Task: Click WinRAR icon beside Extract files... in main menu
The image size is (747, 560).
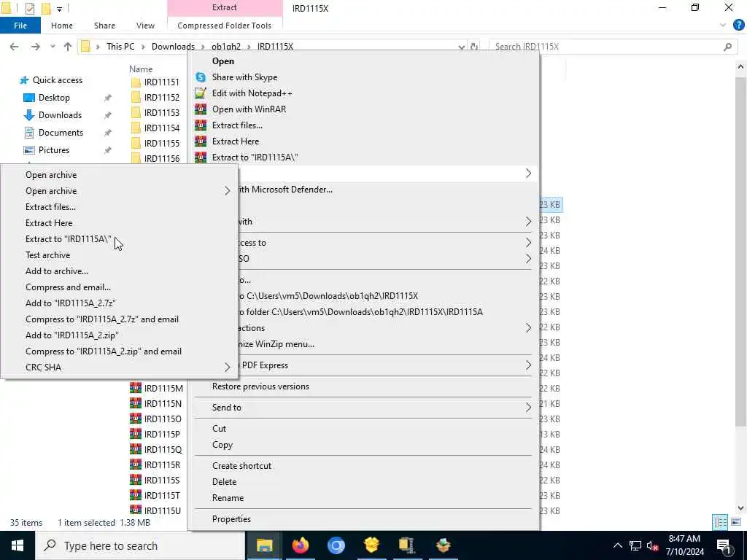Action: 201,125
